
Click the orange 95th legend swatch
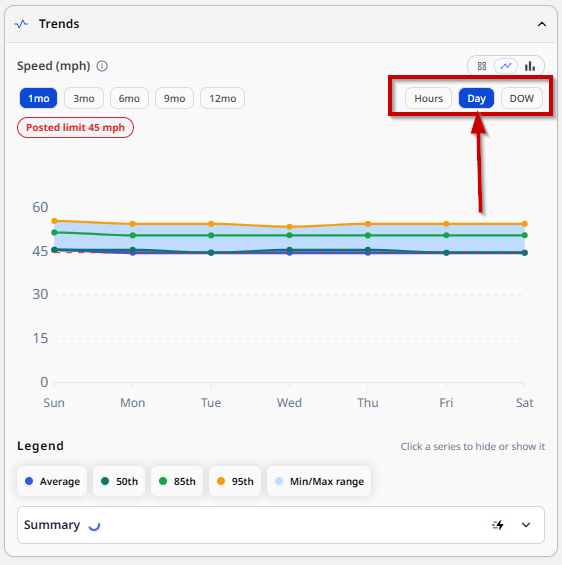221,481
